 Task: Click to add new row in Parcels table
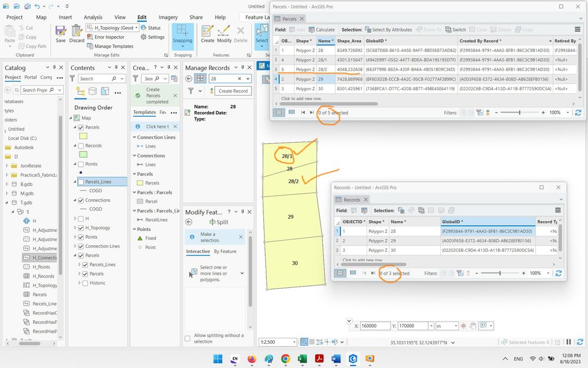(301, 98)
